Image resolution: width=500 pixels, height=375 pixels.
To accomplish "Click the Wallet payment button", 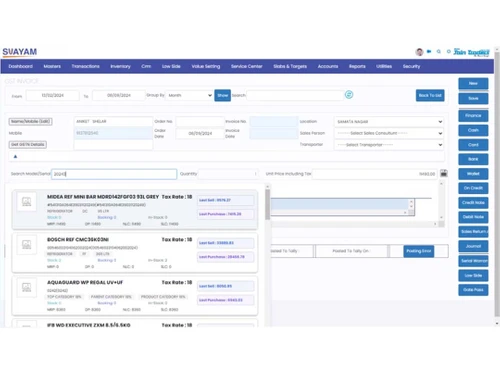I will [473, 174].
